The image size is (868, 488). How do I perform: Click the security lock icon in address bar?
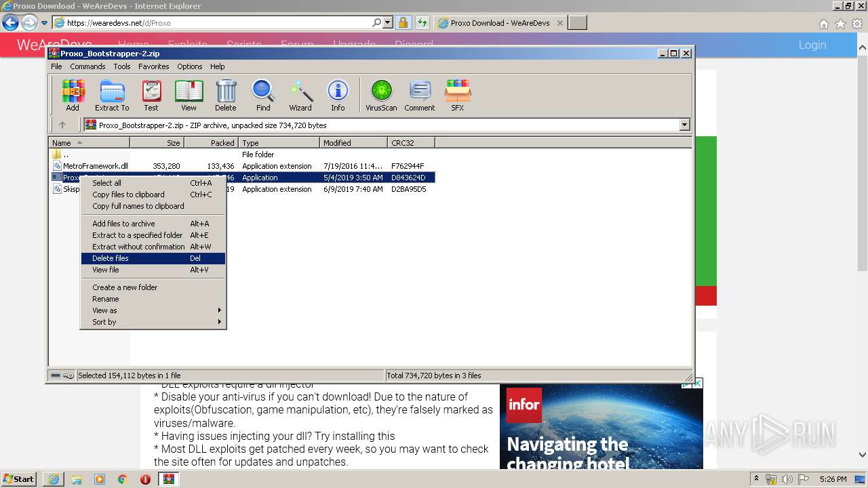[x=403, y=23]
